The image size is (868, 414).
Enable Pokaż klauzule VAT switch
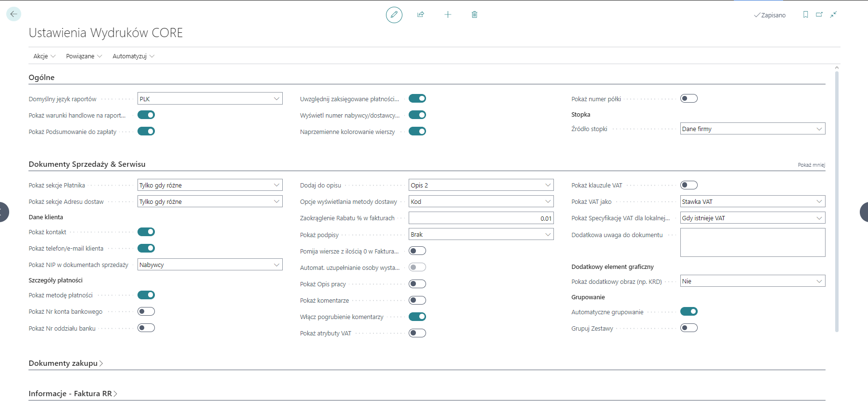click(x=689, y=185)
